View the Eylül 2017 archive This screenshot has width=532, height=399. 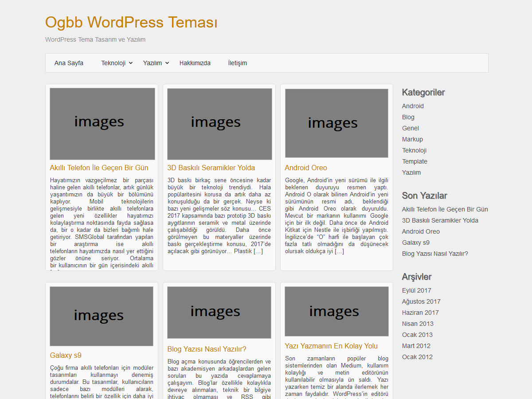coord(416,290)
